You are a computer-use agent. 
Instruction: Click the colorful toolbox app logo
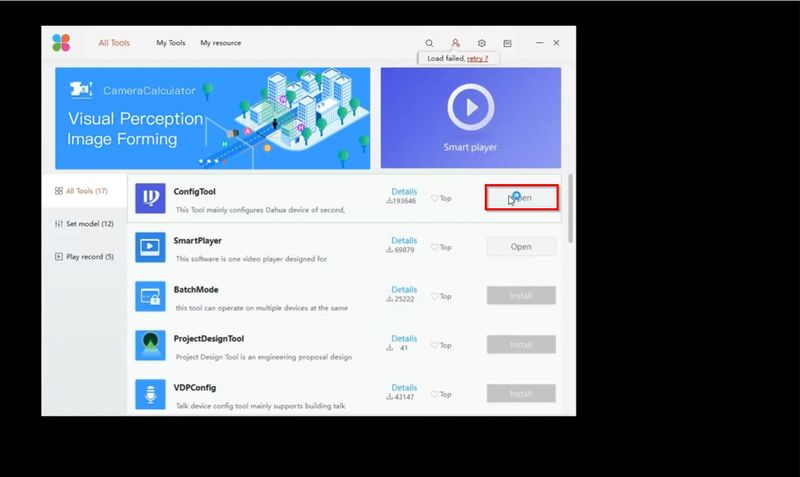(61, 43)
